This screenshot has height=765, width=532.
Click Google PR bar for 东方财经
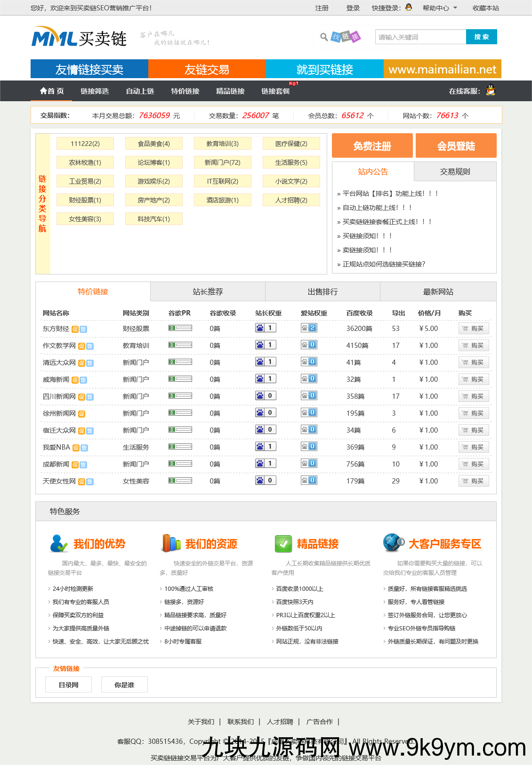[180, 328]
